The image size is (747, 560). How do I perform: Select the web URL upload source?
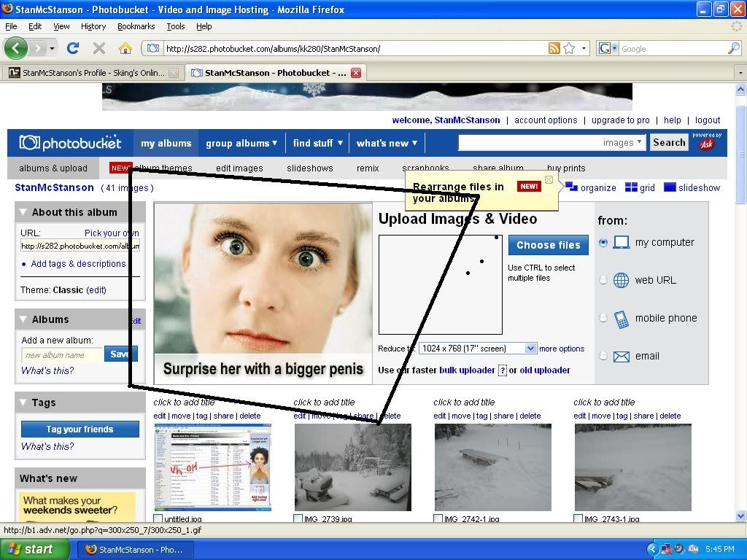(x=603, y=280)
